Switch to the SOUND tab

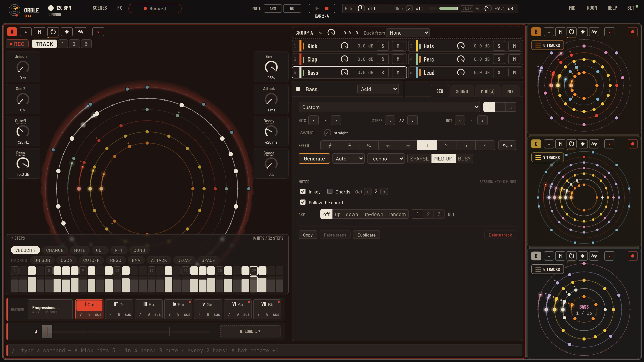point(462,92)
